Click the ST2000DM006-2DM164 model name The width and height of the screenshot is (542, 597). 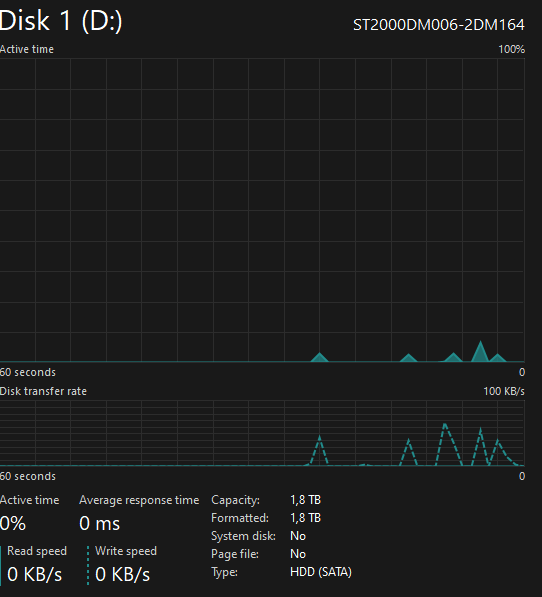coord(439,25)
